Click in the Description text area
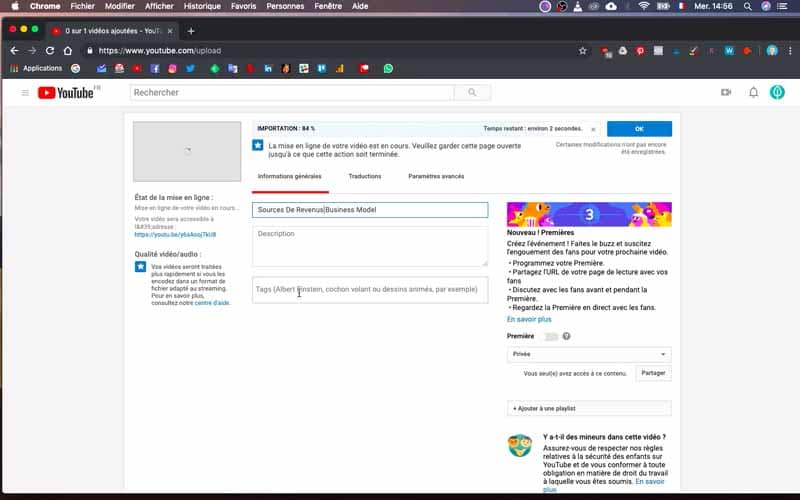The image size is (800, 500). click(x=370, y=246)
